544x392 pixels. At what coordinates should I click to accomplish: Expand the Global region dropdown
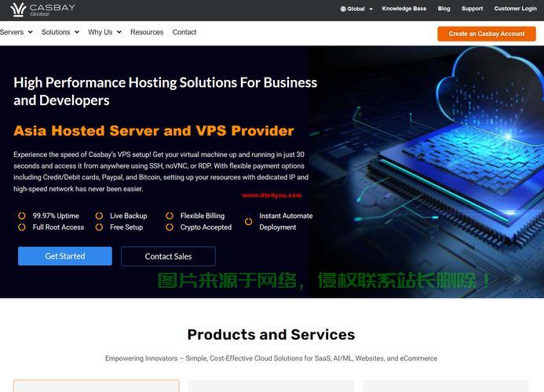tap(356, 9)
